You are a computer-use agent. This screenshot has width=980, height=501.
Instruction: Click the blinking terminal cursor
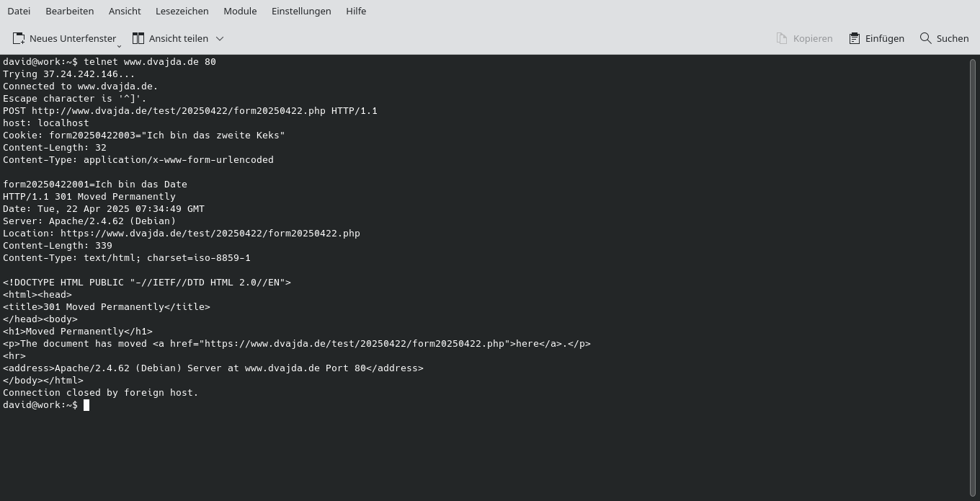pyautogui.click(x=86, y=404)
